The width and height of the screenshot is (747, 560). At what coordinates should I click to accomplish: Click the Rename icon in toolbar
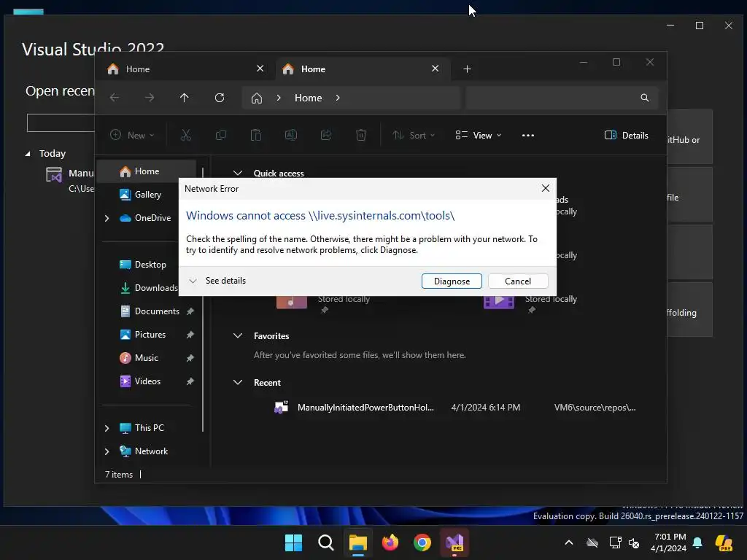[290, 135]
